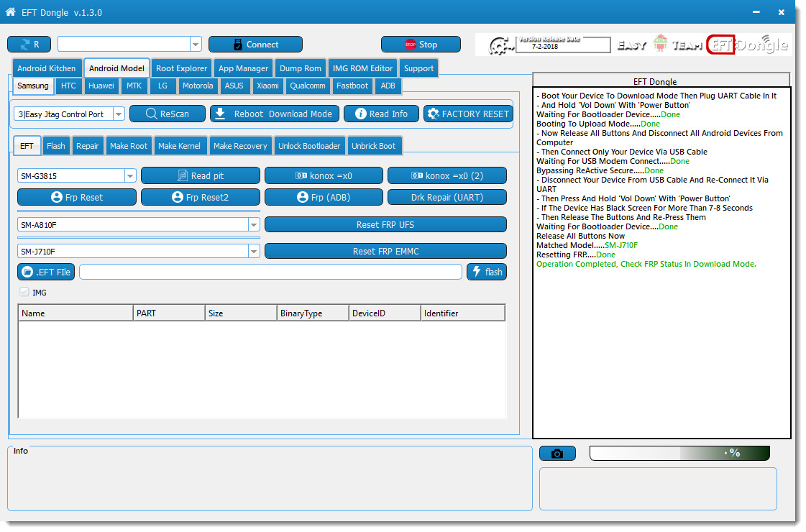
Task: Click the red Stop button
Action: pos(421,44)
